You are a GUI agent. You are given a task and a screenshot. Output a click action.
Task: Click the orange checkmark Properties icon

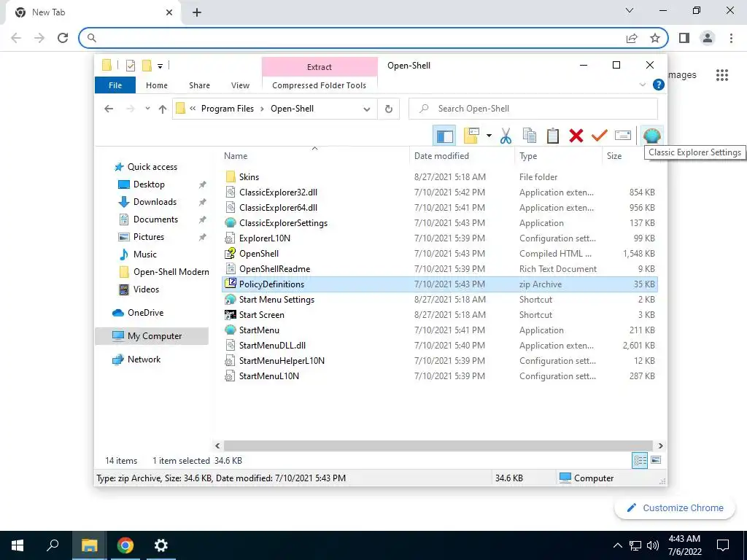click(x=600, y=136)
